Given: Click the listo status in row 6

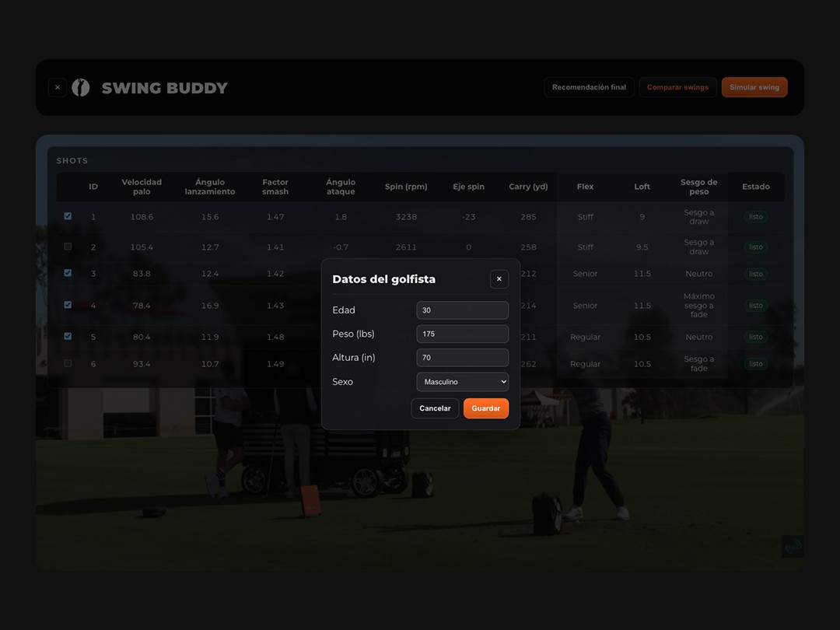Looking at the screenshot, I should tap(756, 364).
